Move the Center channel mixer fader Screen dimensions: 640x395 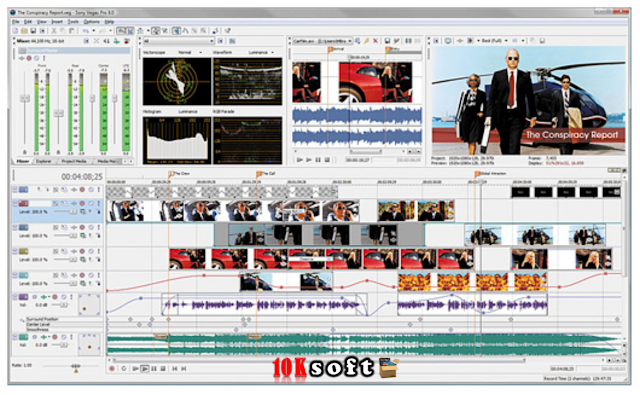tap(92, 98)
